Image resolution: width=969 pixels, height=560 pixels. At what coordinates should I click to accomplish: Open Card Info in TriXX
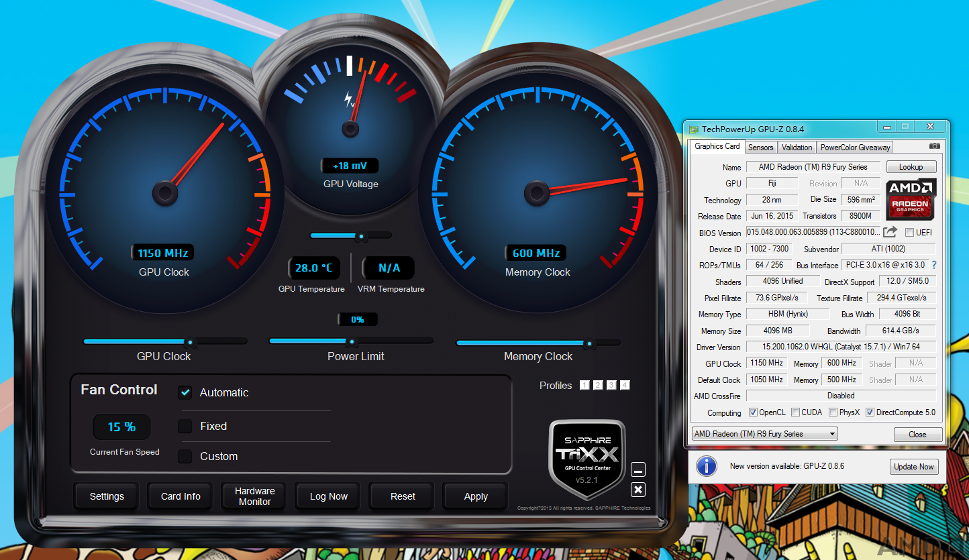(181, 496)
